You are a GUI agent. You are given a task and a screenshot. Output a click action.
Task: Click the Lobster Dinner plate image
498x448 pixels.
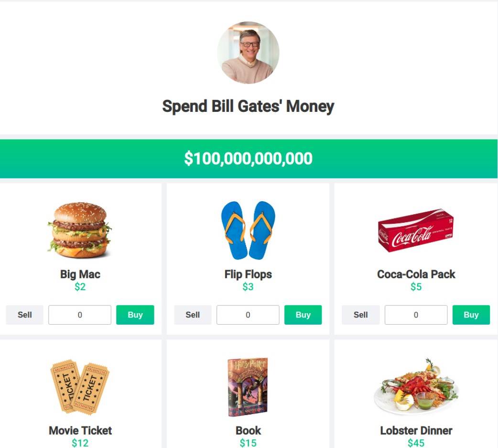tap(416, 386)
